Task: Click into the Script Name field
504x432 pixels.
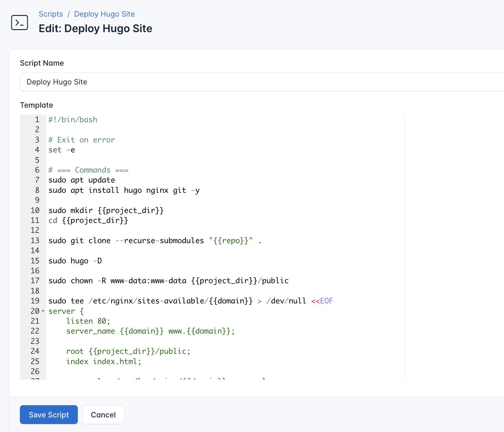Action: (132, 82)
